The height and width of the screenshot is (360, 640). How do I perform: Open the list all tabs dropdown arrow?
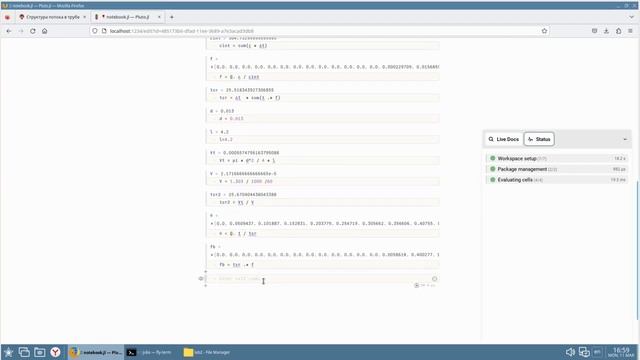(x=631, y=17)
